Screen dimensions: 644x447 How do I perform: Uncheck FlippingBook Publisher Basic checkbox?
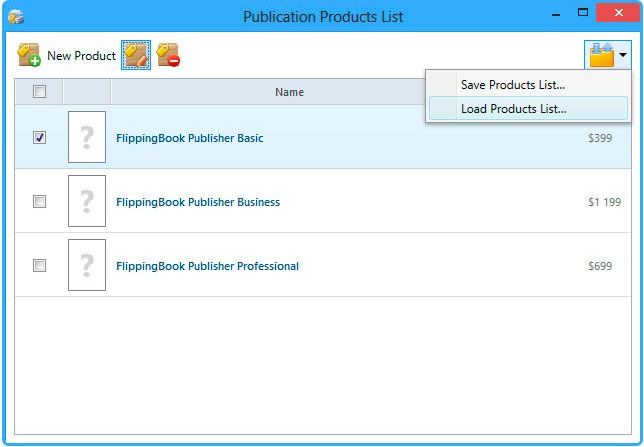[x=39, y=138]
